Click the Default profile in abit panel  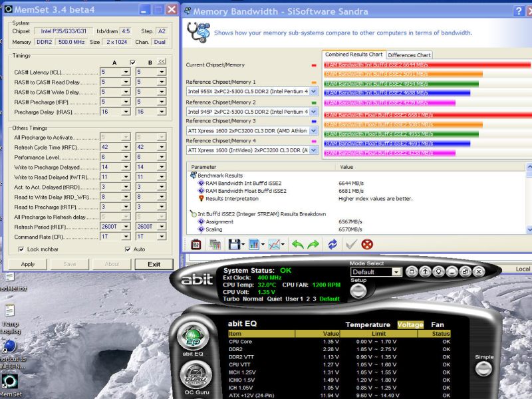329,299
